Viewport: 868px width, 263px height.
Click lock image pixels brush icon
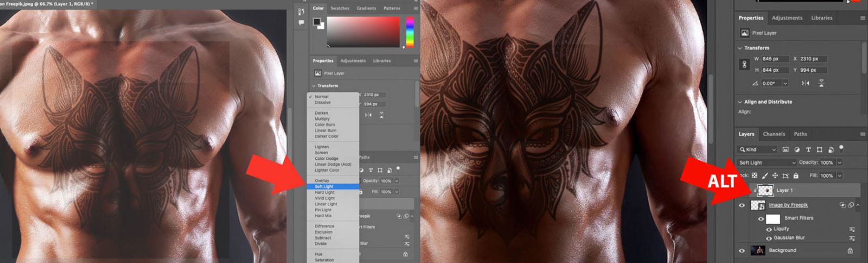click(764, 176)
